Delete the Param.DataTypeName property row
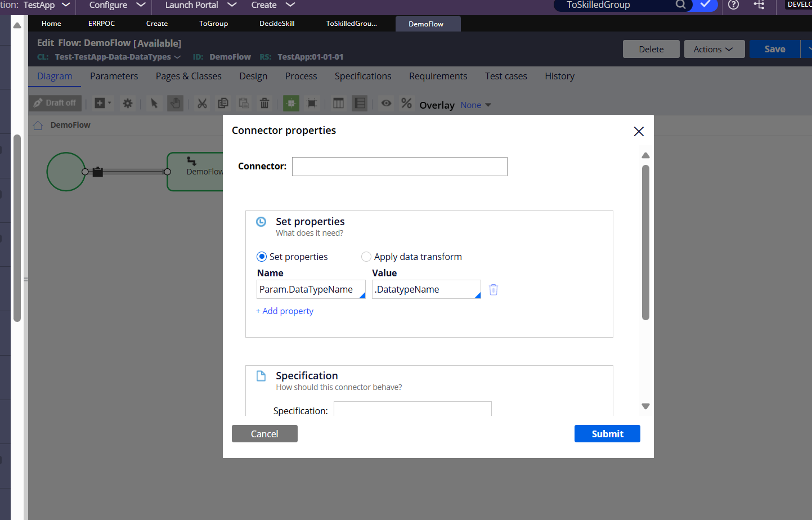The width and height of the screenshot is (812, 520). [x=494, y=289]
